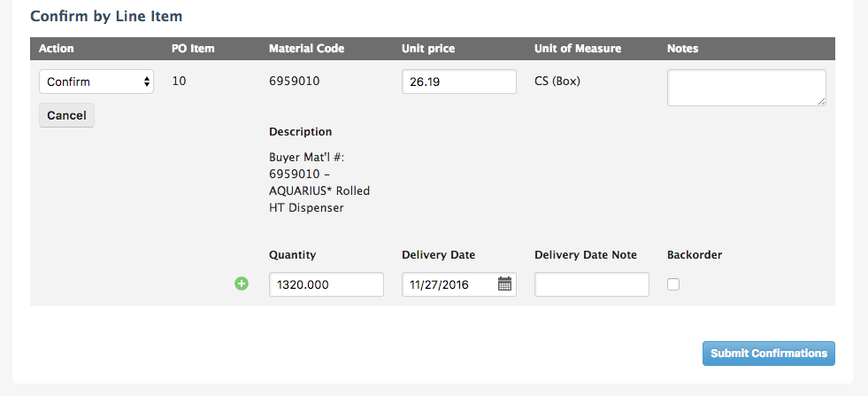Focus the Delivery Date field showing 11/27/2016
The width and height of the screenshot is (868, 396).
coord(459,284)
